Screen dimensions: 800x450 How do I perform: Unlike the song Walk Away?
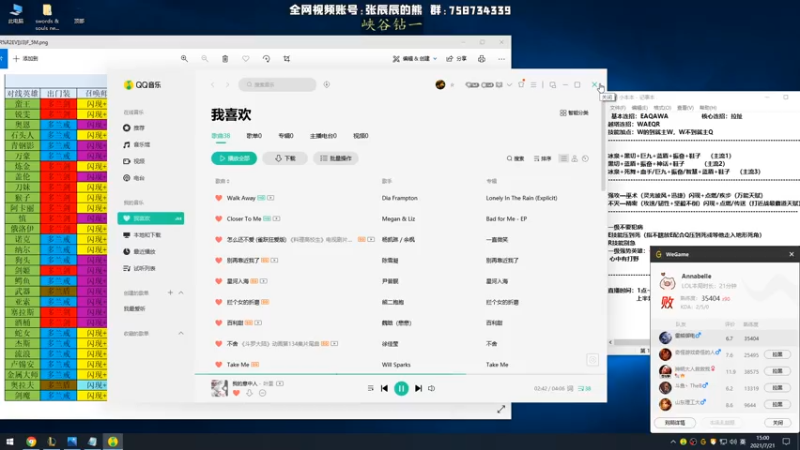218,198
